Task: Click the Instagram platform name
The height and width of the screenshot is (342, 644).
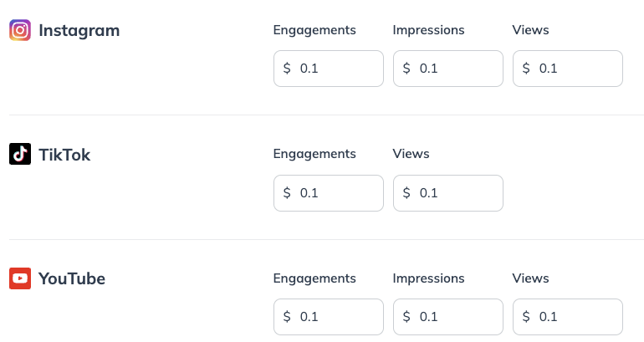Action: (79, 31)
